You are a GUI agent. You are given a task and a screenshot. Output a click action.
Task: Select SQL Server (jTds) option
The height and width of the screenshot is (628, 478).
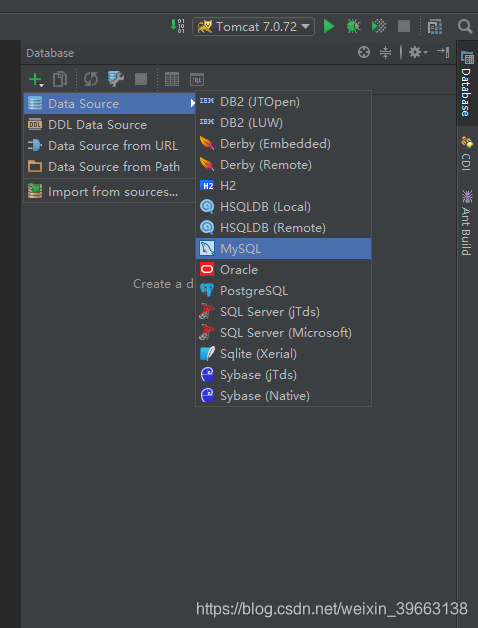coord(283,312)
